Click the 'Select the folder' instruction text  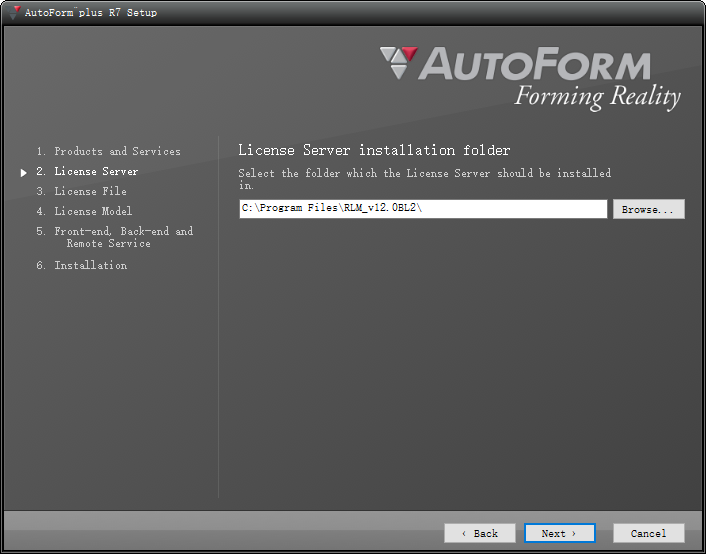click(x=425, y=179)
